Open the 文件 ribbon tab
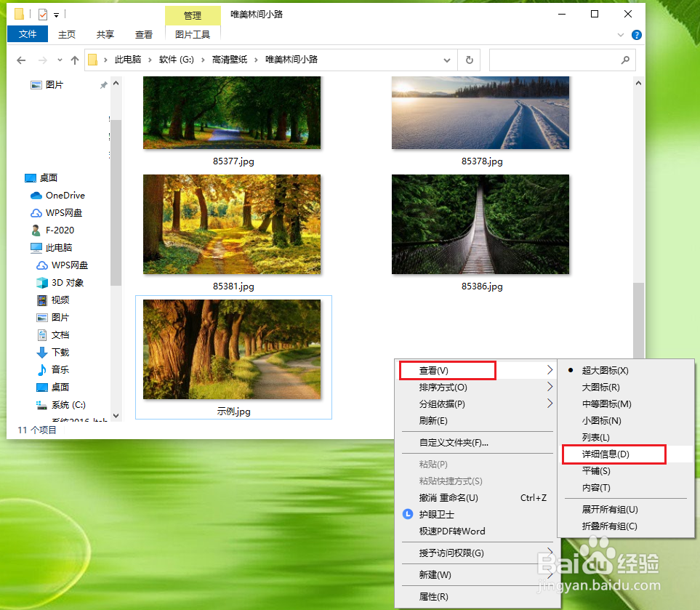This screenshot has width=700, height=610. pos(27,34)
